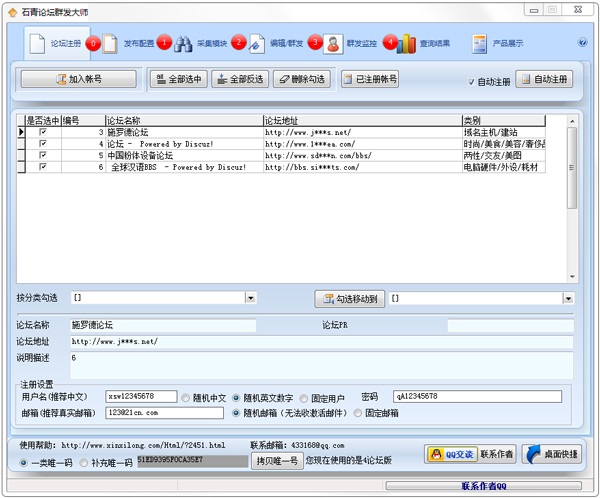Select the 随机英文数字 radio button
This screenshot has height=498, width=600.
tap(236, 398)
